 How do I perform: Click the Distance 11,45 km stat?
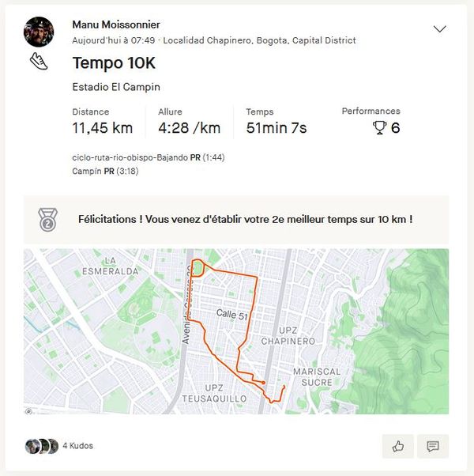click(102, 127)
